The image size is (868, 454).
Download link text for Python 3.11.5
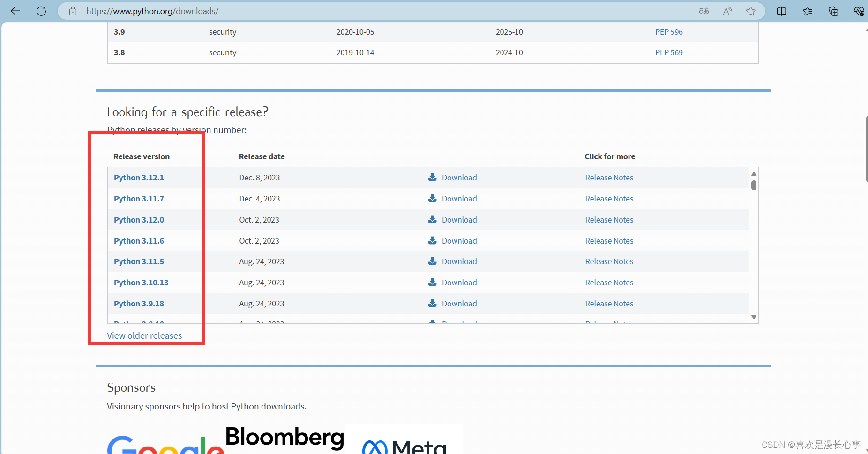click(x=459, y=261)
